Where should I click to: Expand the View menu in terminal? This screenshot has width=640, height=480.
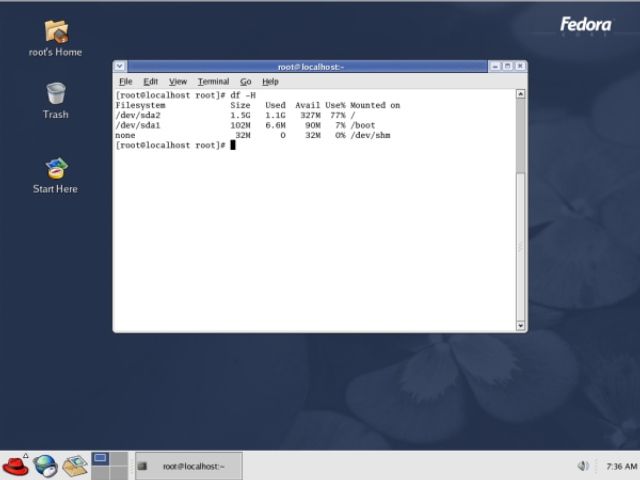(x=178, y=81)
